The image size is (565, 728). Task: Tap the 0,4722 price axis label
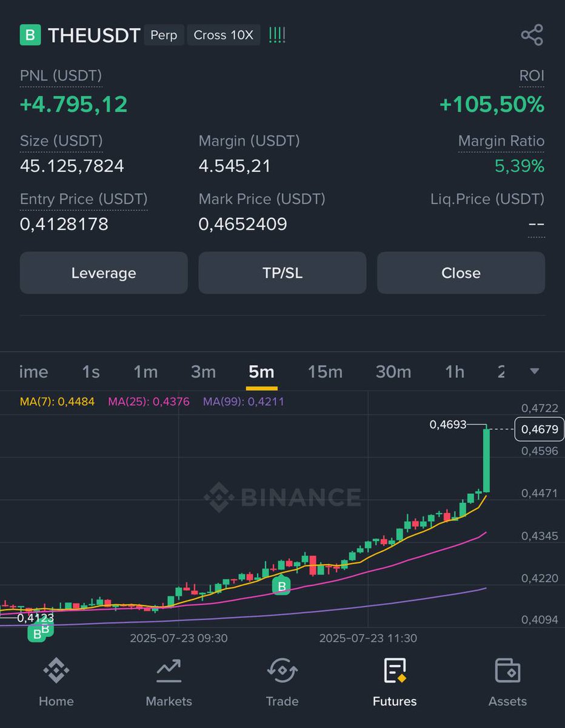(540, 409)
